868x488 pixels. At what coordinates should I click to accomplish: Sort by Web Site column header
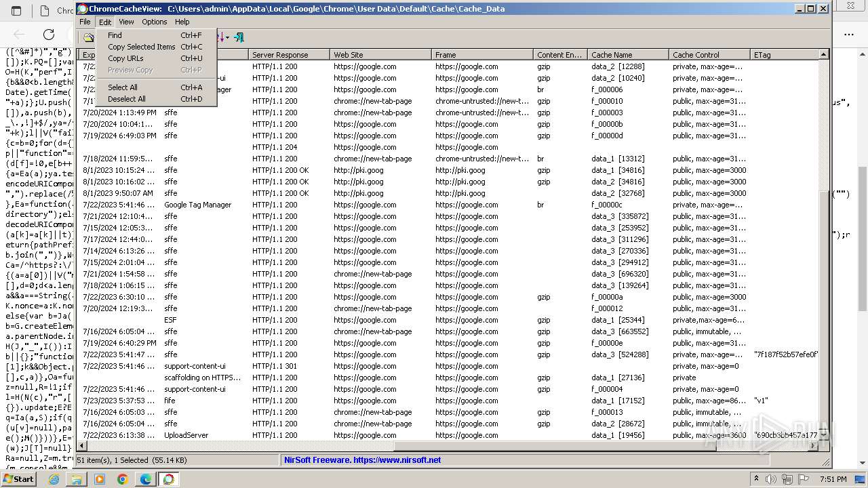380,55
